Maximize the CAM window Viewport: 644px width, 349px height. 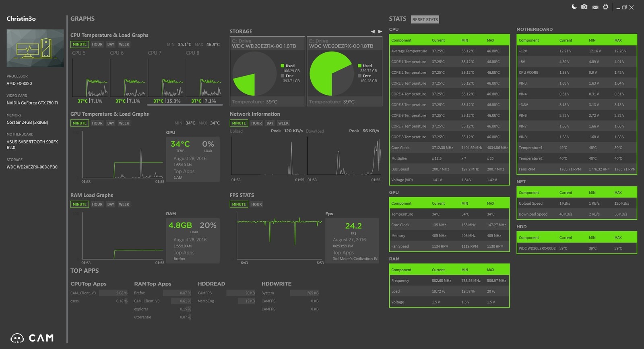point(624,7)
